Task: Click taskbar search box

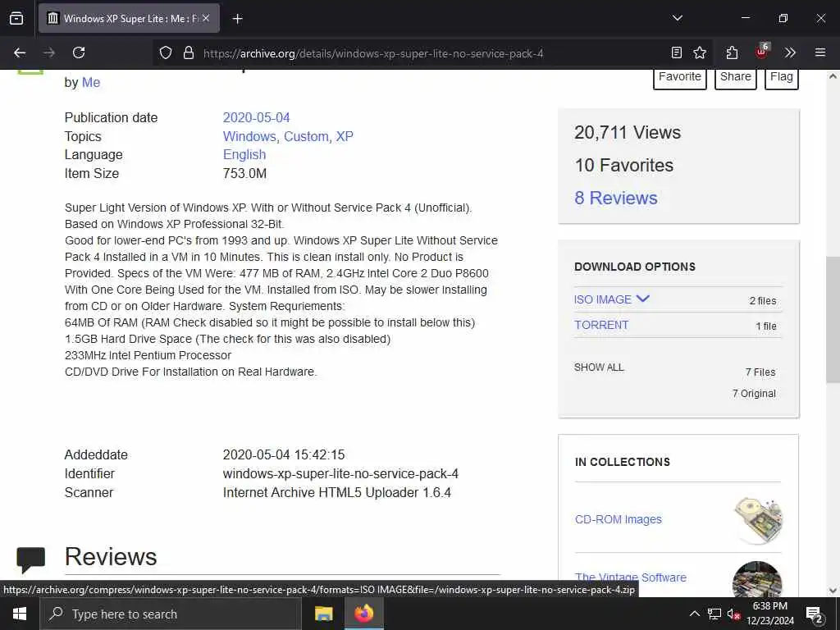Action: [171, 614]
